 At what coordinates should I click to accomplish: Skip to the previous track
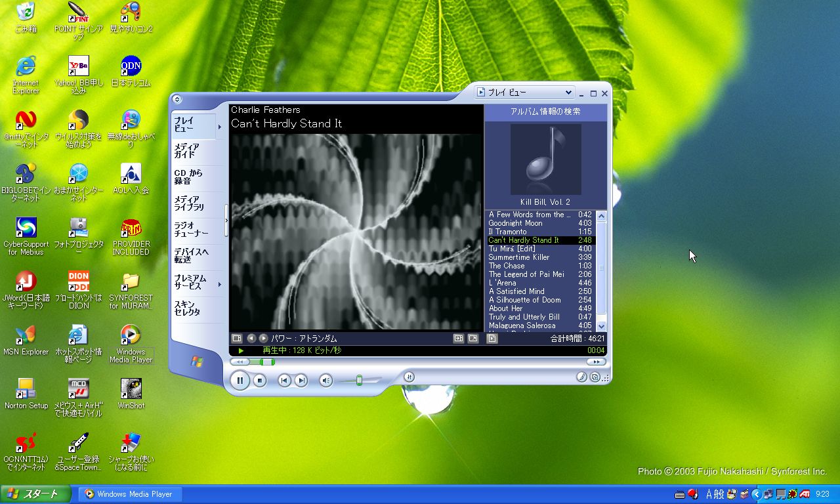[284, 380]
